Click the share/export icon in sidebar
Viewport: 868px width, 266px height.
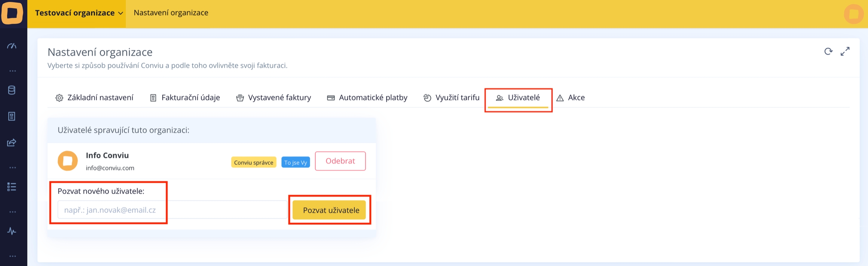12,143
